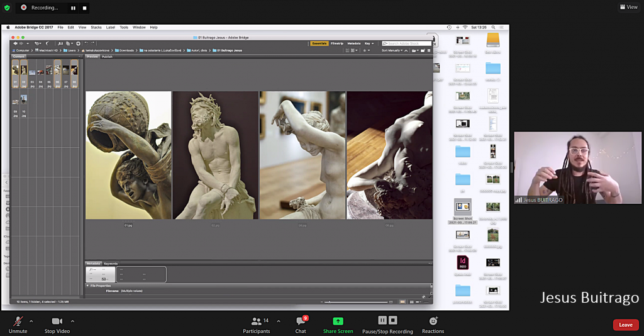
Task: Open the View options in Zoom
Action: (629, 7)
